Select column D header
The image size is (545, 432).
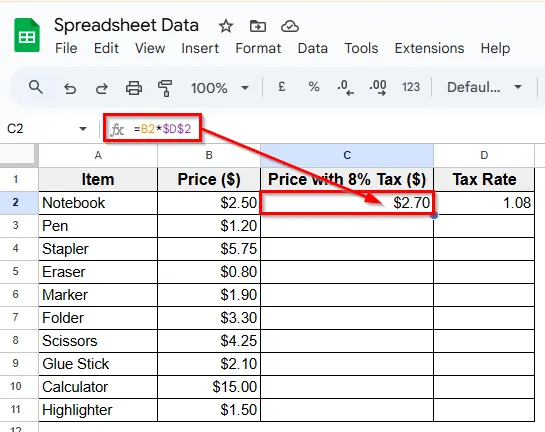coord(484,155)
